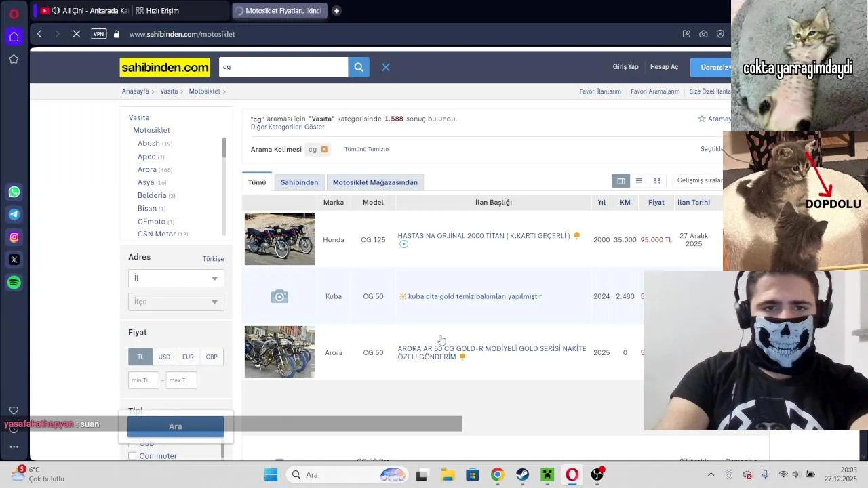Click the Tümünü Temizle link
The height and width of the screenshot is (488, 868).
point(366,149)
